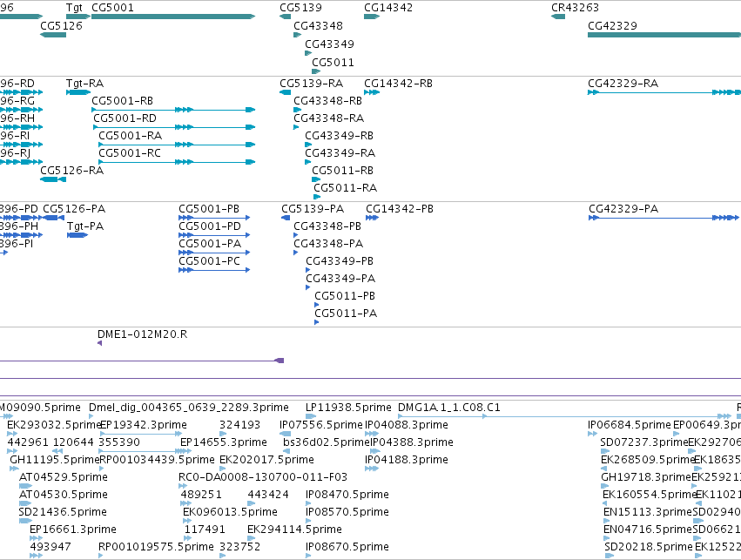Select the GH11195.5prime EST
Image resolution: width=741 pixels, height=560 pixels.
click(55, 460)
